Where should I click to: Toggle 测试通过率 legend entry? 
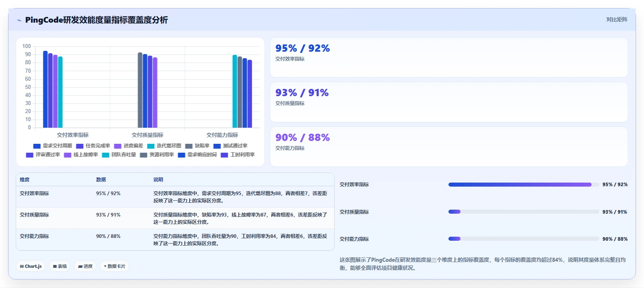coord(230,146)
